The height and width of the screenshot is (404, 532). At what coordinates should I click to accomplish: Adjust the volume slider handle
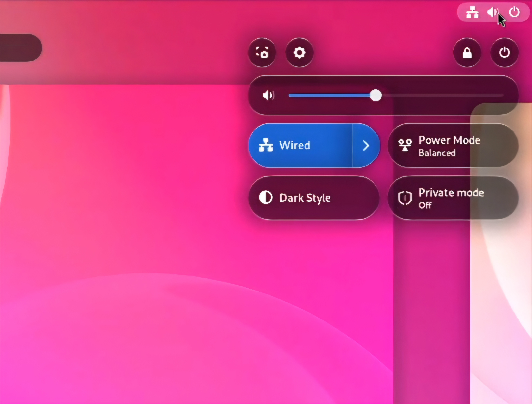[375, 95]
